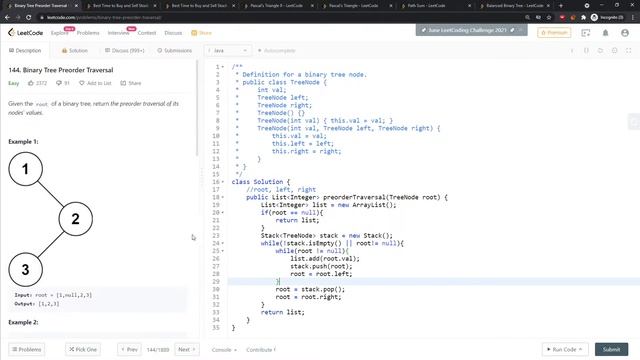
Task: Toggle the Autocomplete option
Action: click(276, 51)
